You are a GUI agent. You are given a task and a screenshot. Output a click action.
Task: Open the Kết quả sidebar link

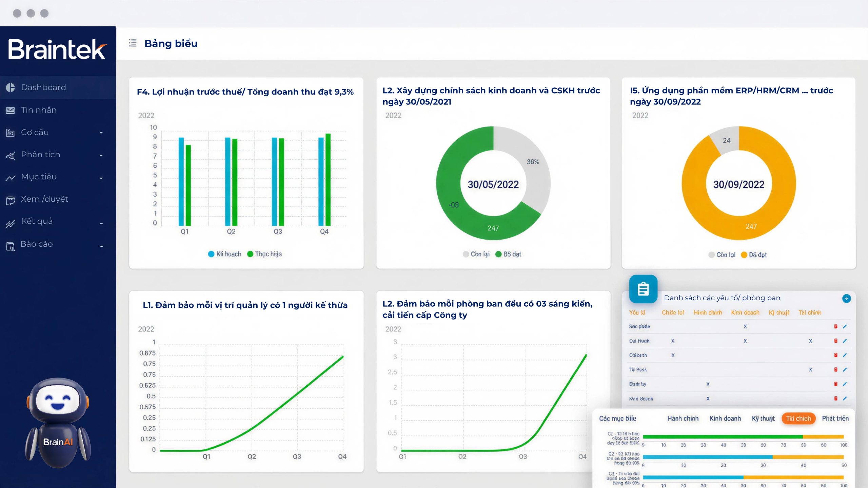click(x=37, y=221)
